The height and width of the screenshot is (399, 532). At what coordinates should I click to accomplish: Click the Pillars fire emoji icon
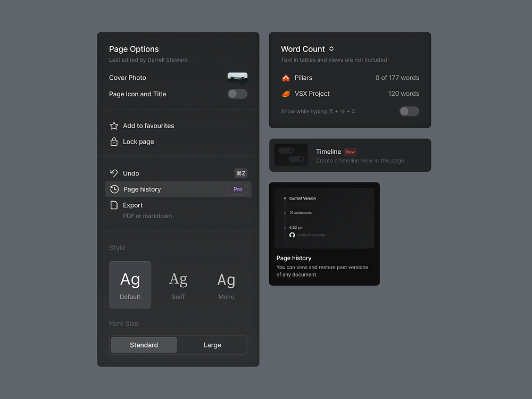click(x=286, y=78)
